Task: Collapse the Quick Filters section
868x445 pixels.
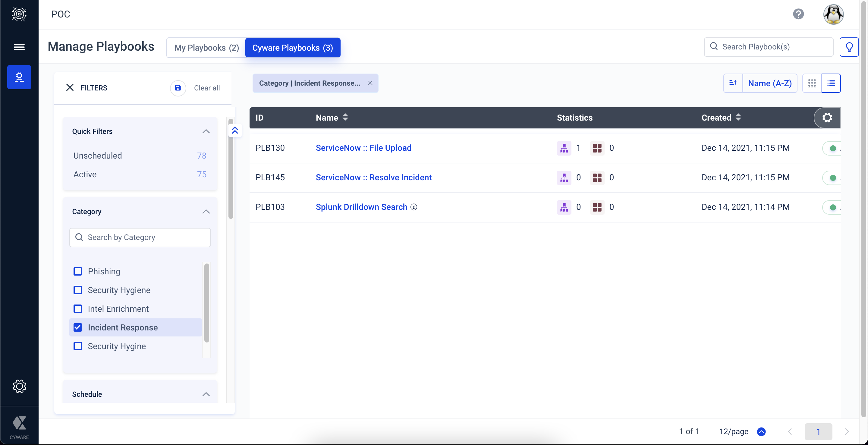Action: [x=206, y=131]
